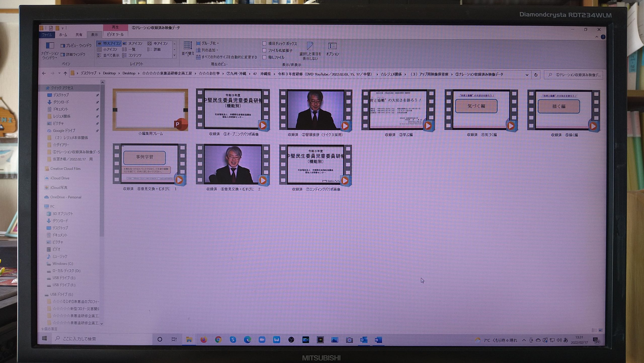Viewport: 644px width, 363px height.
Task: Toggle the Preview pane (プレビューウィンドウ)
Action: pos(76,46)
